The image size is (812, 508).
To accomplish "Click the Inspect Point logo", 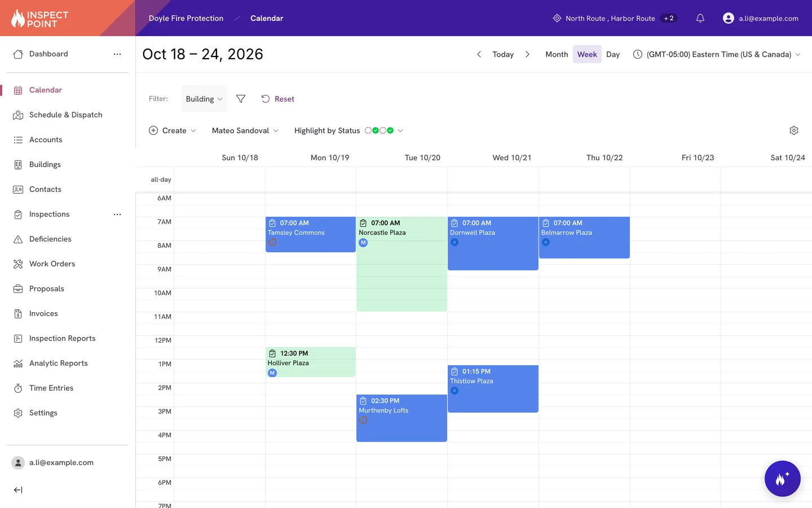I will click(x=39, y=19).
